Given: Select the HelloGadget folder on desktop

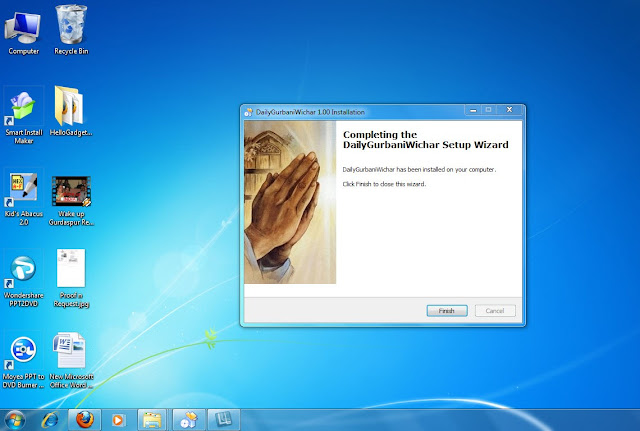Looking at the screenshot, I should [71, 111].
